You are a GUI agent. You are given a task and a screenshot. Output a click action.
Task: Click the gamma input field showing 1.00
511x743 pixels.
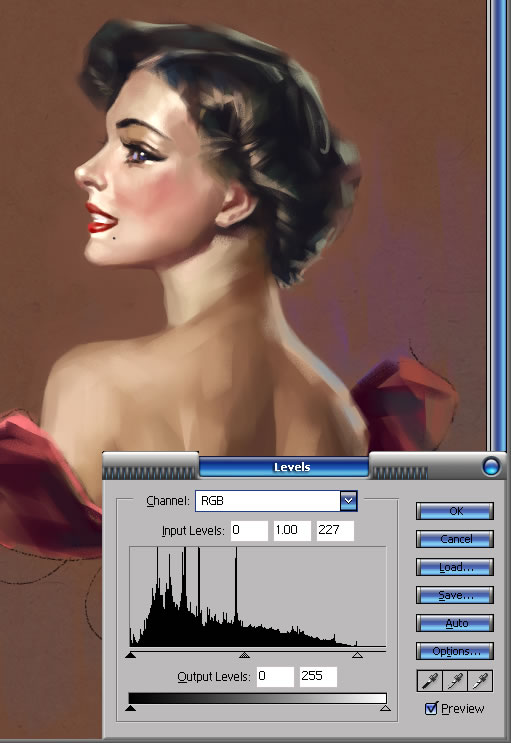click(292, 531)
